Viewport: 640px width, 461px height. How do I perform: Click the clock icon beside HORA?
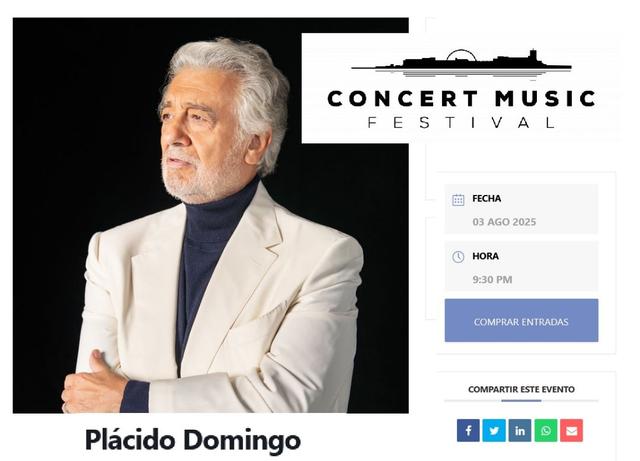(458, 257)
